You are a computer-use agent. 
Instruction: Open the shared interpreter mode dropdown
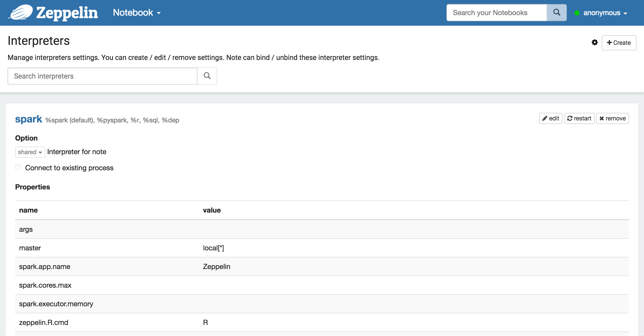(30, 152)
